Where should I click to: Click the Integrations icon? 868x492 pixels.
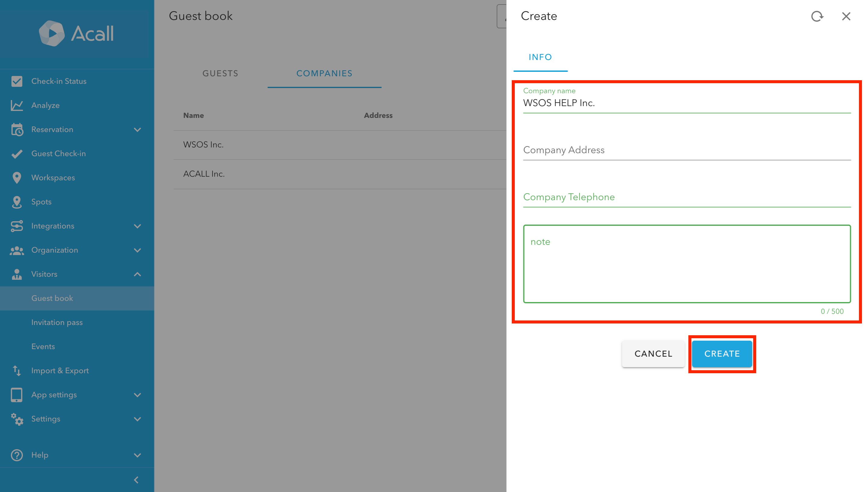tap(17, 226)
